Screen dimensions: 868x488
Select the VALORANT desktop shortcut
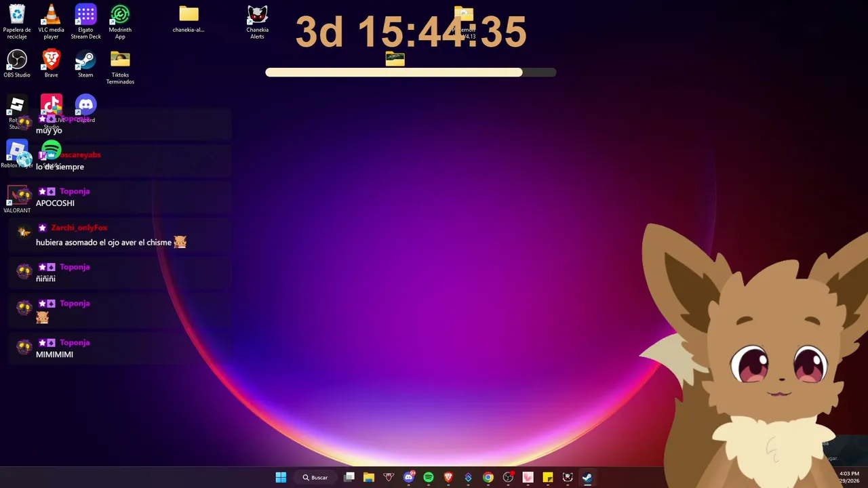pyautogui.click(x=17, y=199)
